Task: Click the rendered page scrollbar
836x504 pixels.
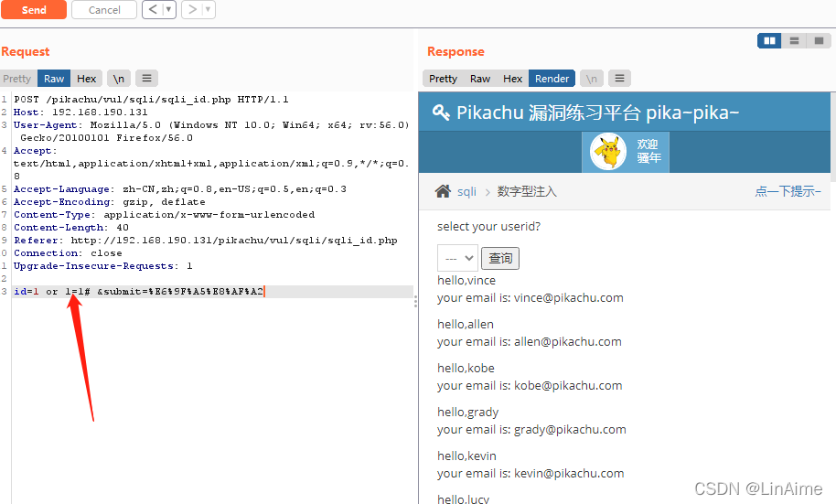Action: 833,137
